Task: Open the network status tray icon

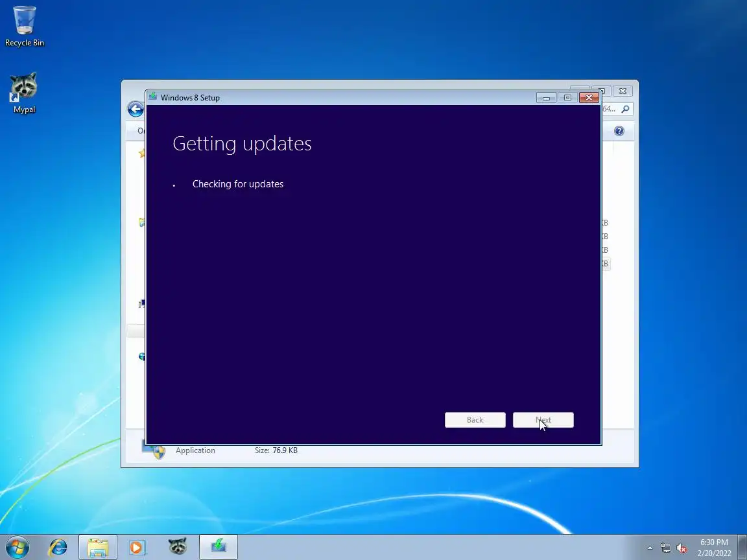Action: pyautogui.click(x=665, y=548)
